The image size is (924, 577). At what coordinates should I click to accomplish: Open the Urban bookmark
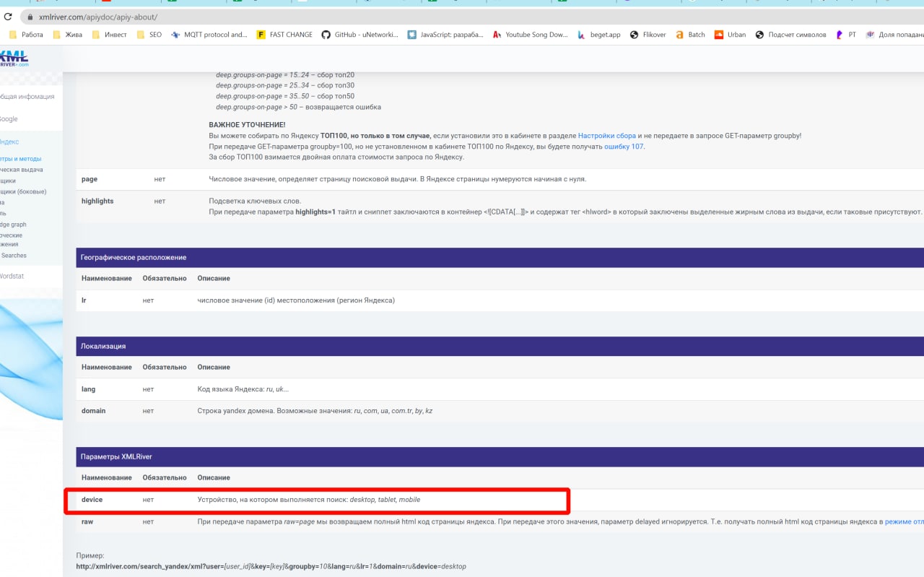(731, 35)
